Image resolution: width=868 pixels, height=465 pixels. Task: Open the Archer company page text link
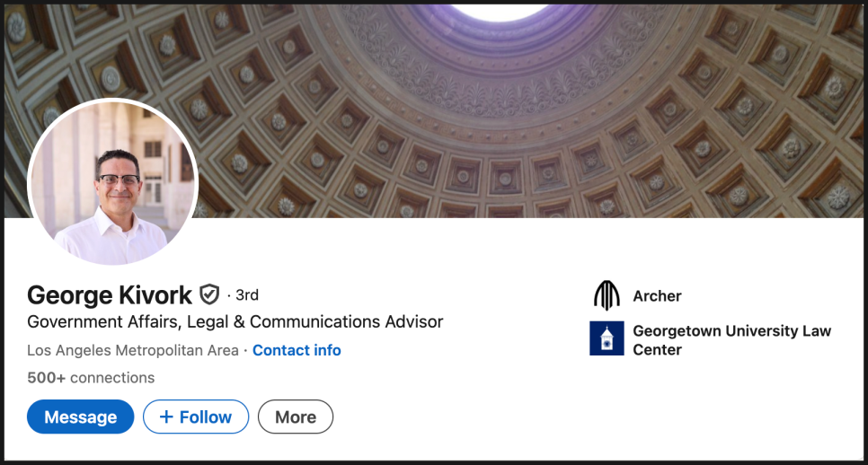pos(657,295)
